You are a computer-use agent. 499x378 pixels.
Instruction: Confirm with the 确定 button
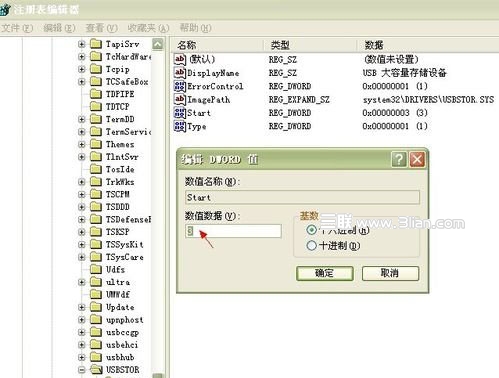point(325,273)
